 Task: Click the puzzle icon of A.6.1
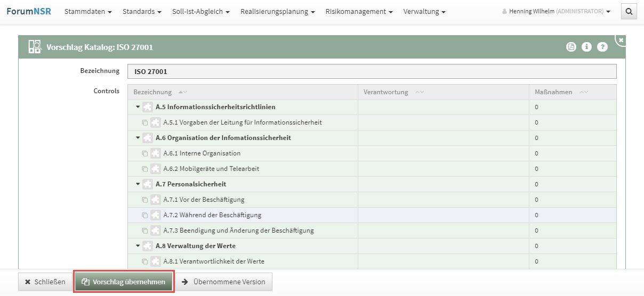[156, 153]
